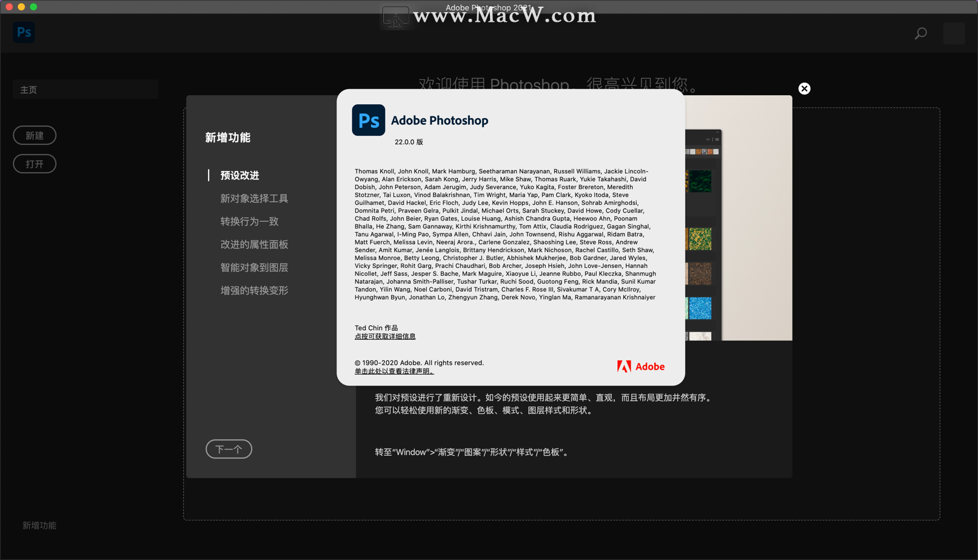The width and height of the screenshot is (978, 560).
Task: Click the brown texture pattern swatch
Action: [x=700, y=273]
